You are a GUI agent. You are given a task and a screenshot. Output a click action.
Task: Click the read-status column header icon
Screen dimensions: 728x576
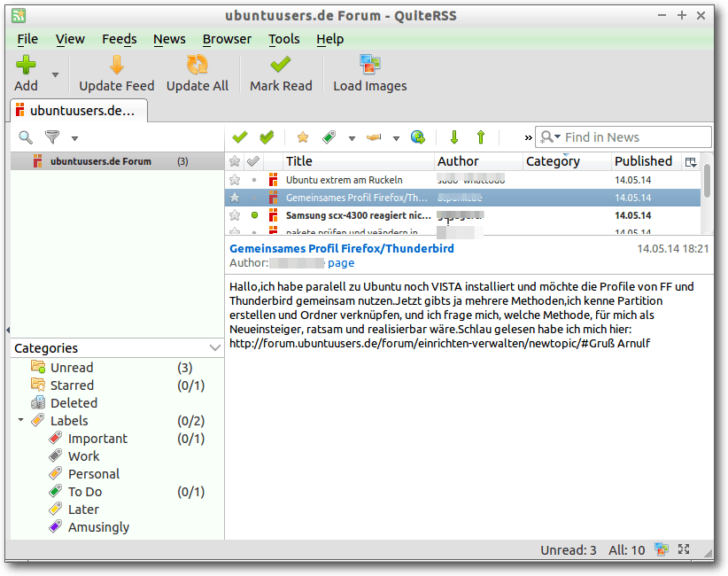253,161
